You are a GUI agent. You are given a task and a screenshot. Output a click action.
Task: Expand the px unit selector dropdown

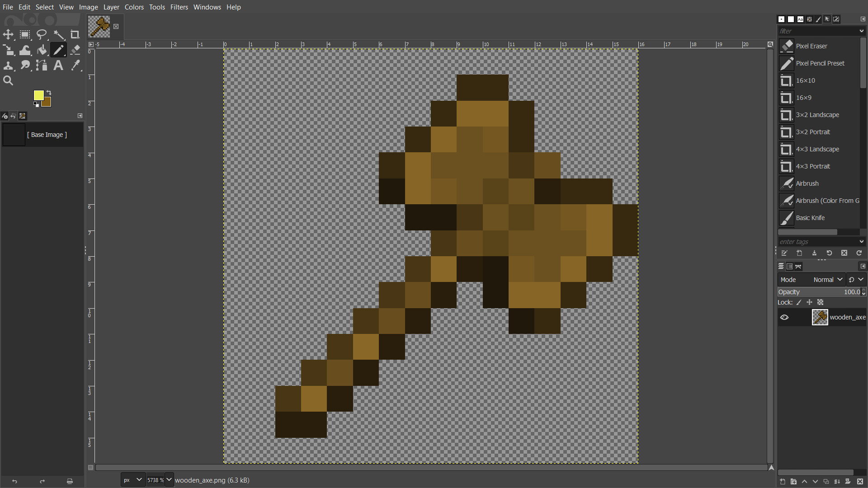click(139, 479)
